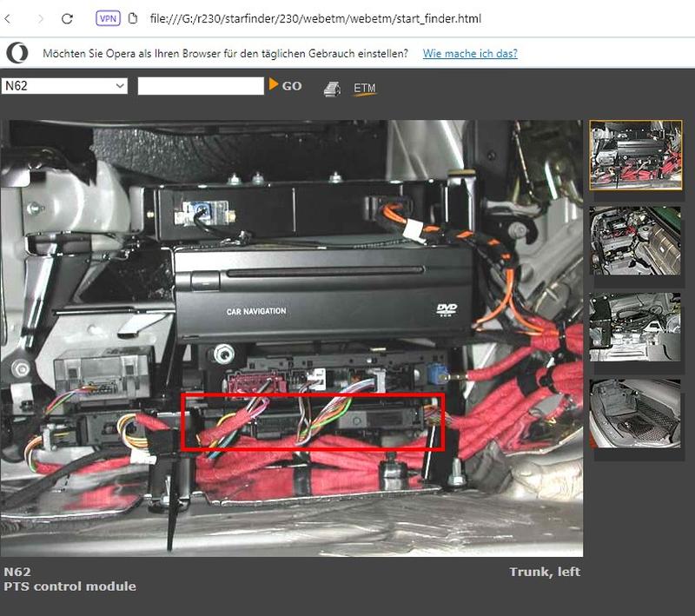Select the third thumbnail in the sidebar
The height and width of the screenshot is (616, 695).
pyautogui.click(x=635, y=327)
